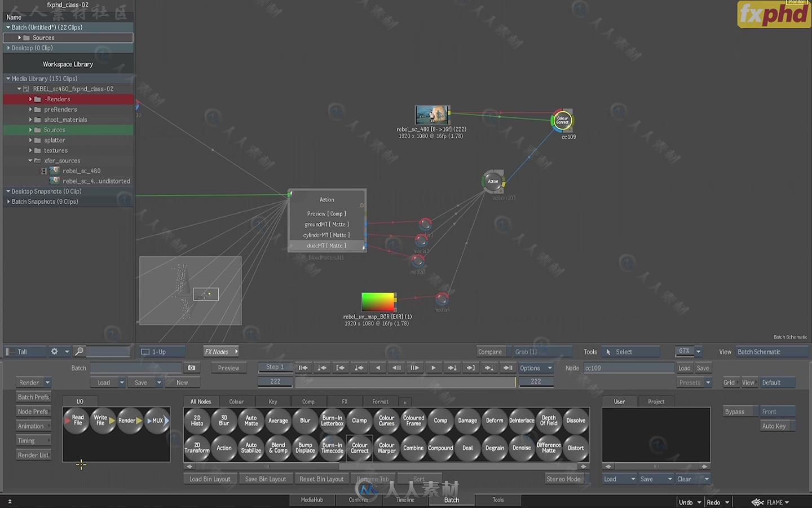Select the Auto Stabilize node
Image resolution: width=812 pixels, height=508 pixels.
pos(251,448)
